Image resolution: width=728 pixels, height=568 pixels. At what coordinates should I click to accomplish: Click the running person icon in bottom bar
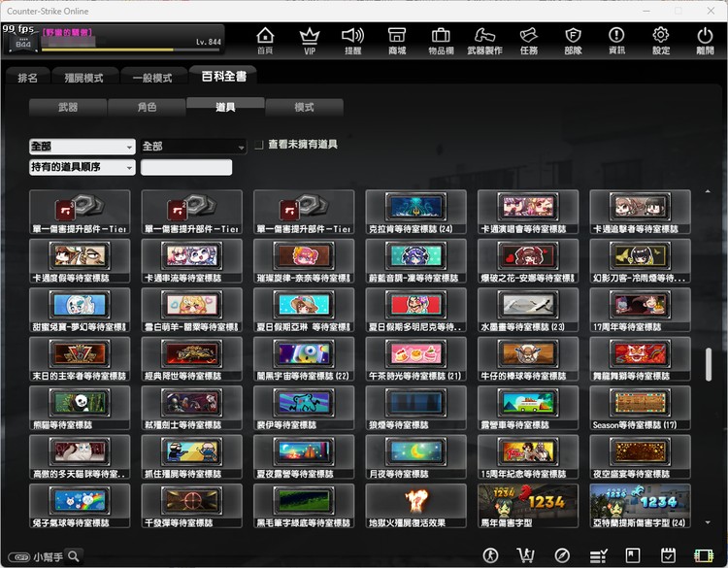point(490,555)
